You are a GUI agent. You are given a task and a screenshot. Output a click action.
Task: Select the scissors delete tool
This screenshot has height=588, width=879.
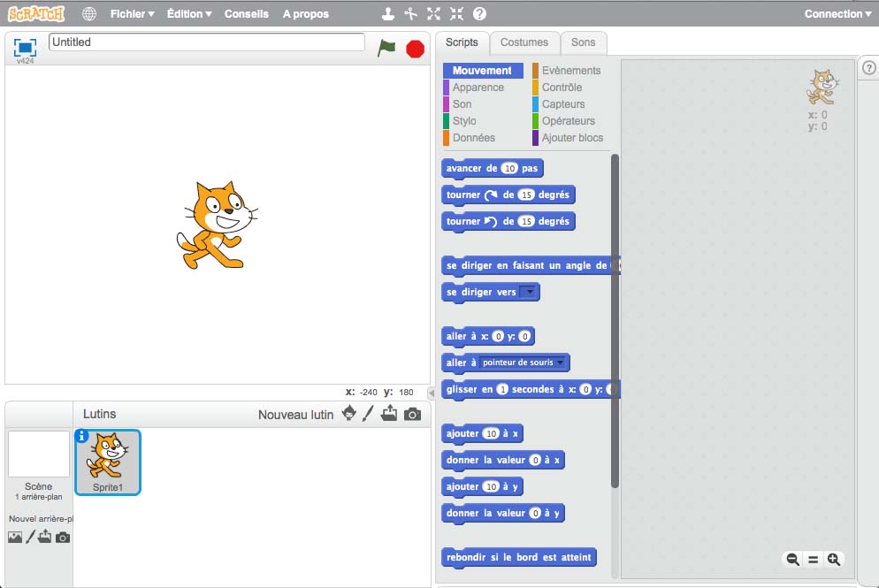click(x=410, y=14)
